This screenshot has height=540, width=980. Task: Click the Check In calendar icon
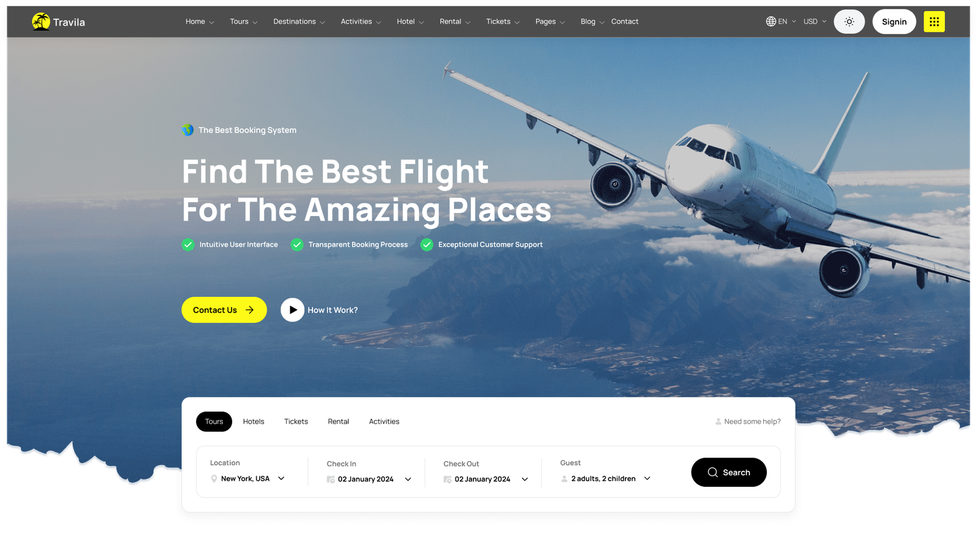click(x=331, y=479)
